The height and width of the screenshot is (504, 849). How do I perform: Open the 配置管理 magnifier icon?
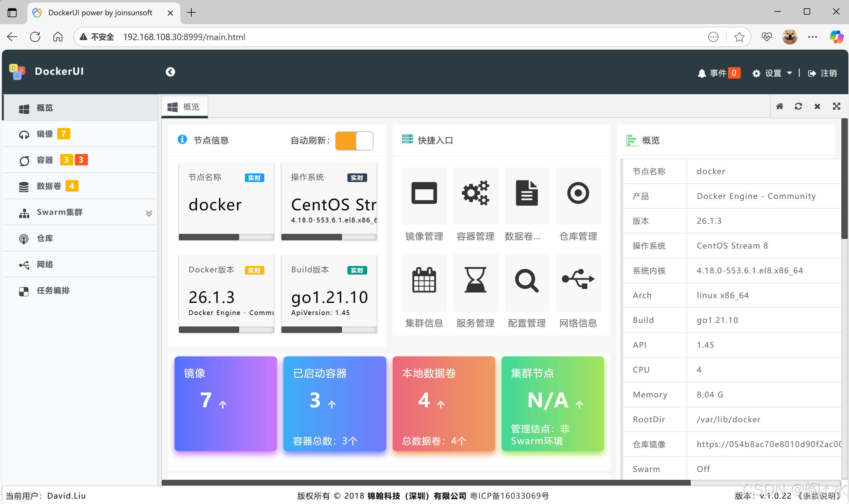526,281
